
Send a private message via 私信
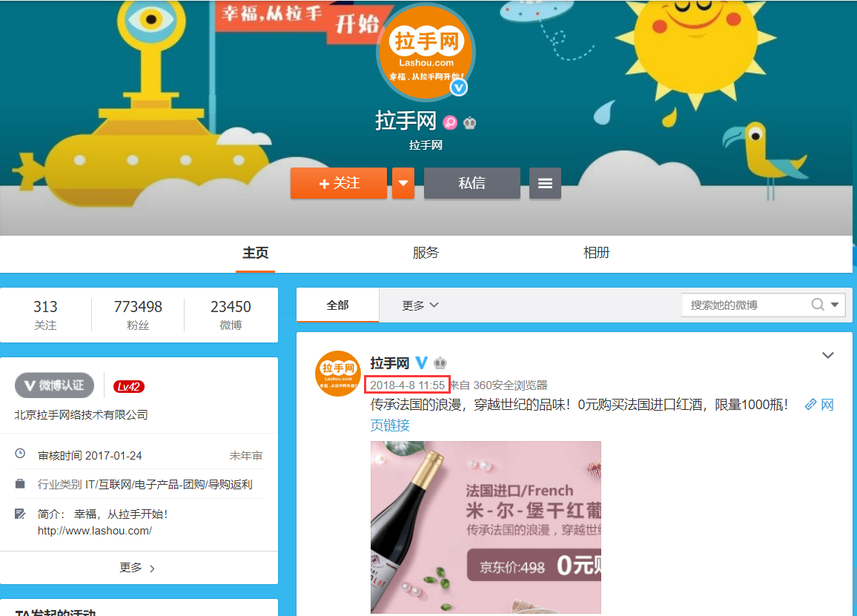[x=472, y=183]
